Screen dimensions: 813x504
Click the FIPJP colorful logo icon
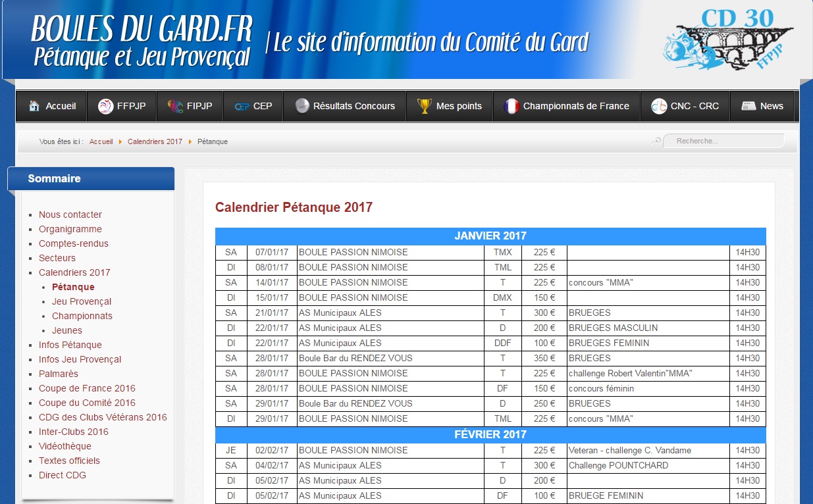coord(175,106)
